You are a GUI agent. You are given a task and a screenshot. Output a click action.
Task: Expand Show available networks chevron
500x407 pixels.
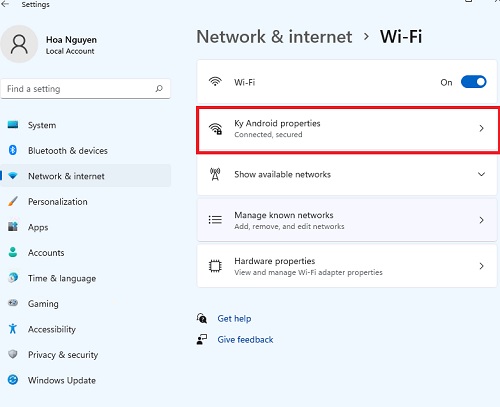coord(481,174)
